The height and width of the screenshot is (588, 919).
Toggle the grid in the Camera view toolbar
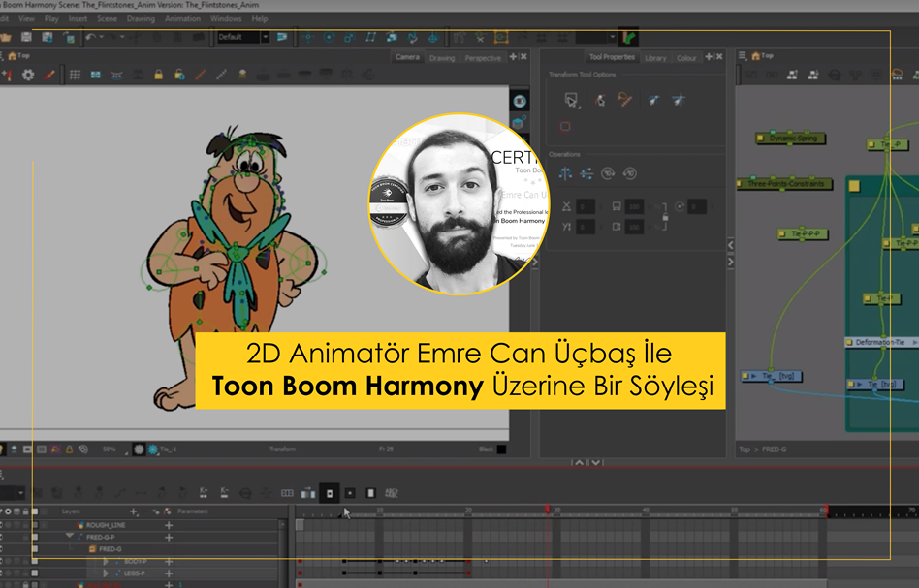coord(75,75)
